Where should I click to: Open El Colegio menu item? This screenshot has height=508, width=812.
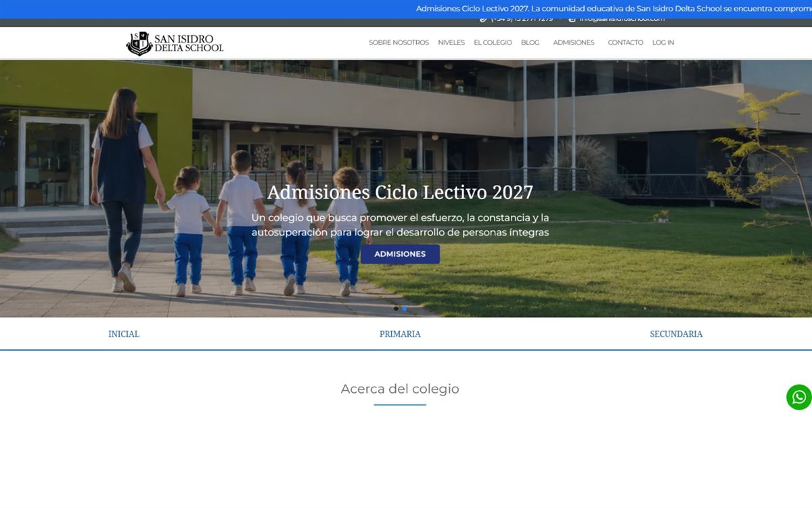(x=493, y=43)
